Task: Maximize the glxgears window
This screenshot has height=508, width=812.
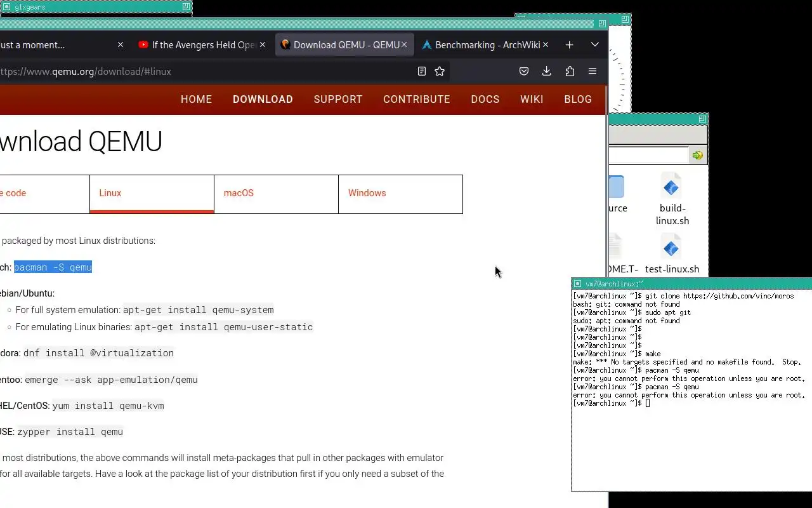Action: 186,6
